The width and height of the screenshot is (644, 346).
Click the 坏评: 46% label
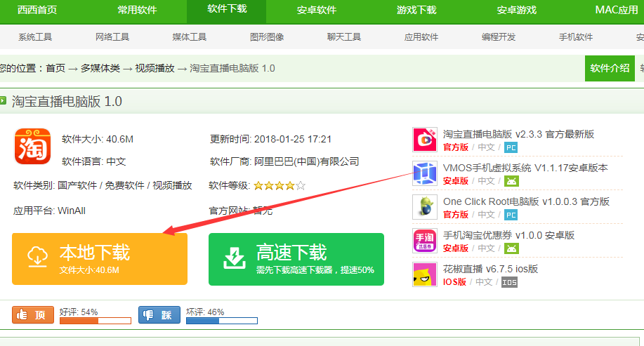pos(205,312)
